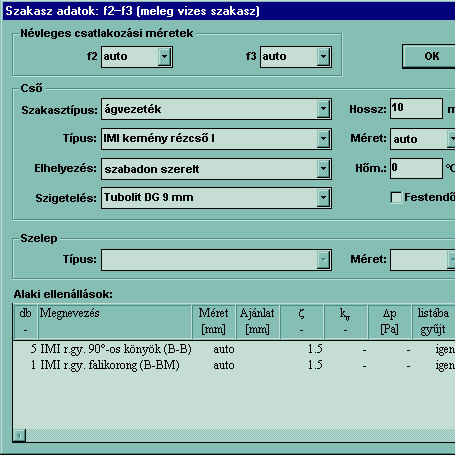
Task: Click the Δp [Pa] column header
Action: (390, 321)
